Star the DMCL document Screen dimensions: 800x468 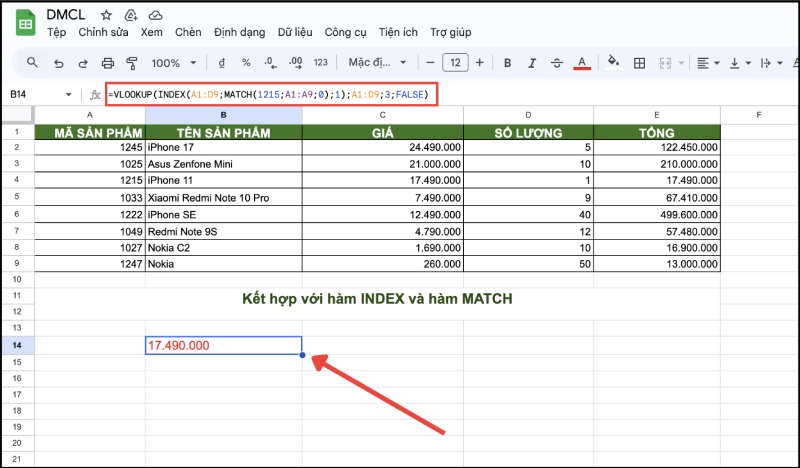(106, 15)
